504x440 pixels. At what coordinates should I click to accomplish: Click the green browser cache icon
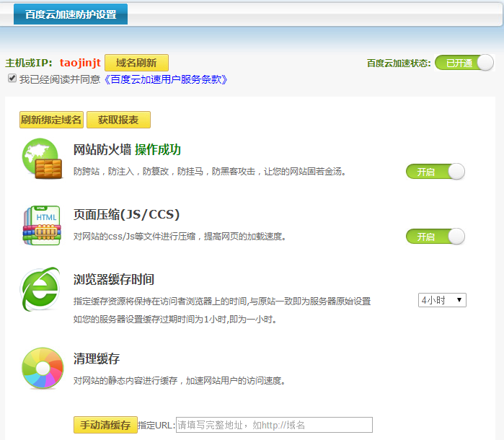click(x=40, y=289)
